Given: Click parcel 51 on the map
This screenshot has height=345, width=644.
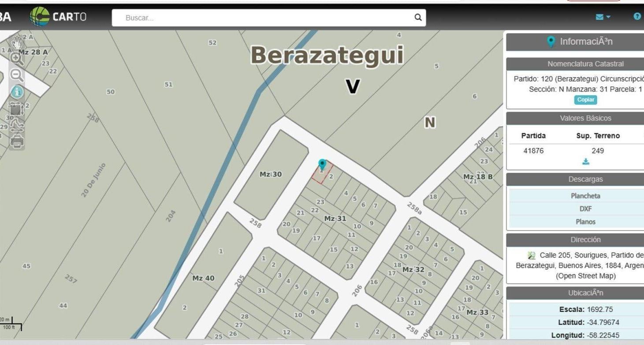Looking at the screenshot, I should (x=168, y=84).
